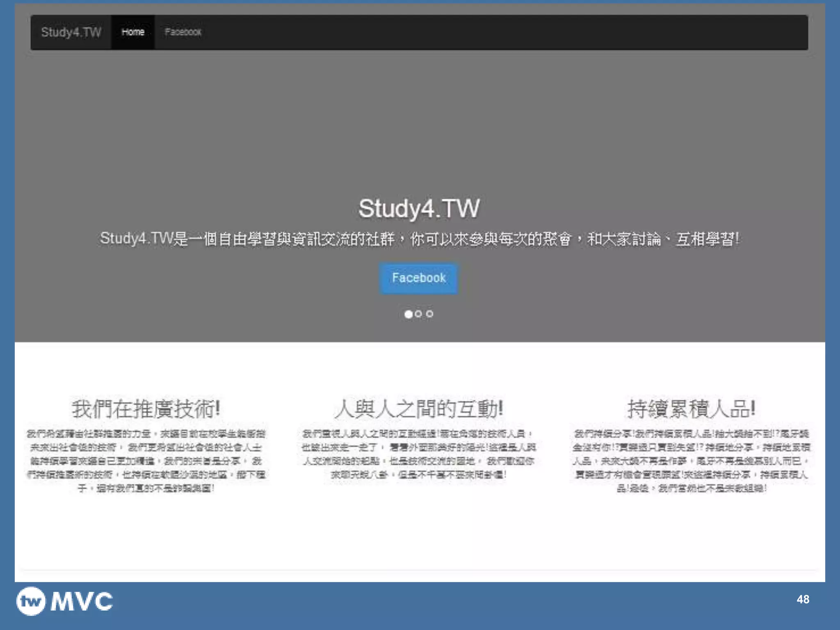Jump to the third carousel slide dot

pyautogui.click(x=429, y=314)
